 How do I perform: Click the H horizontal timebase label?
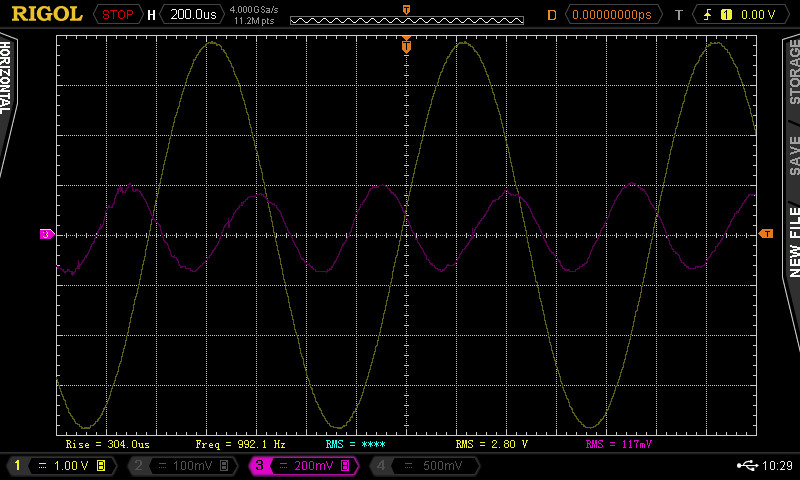click(151, 15)
